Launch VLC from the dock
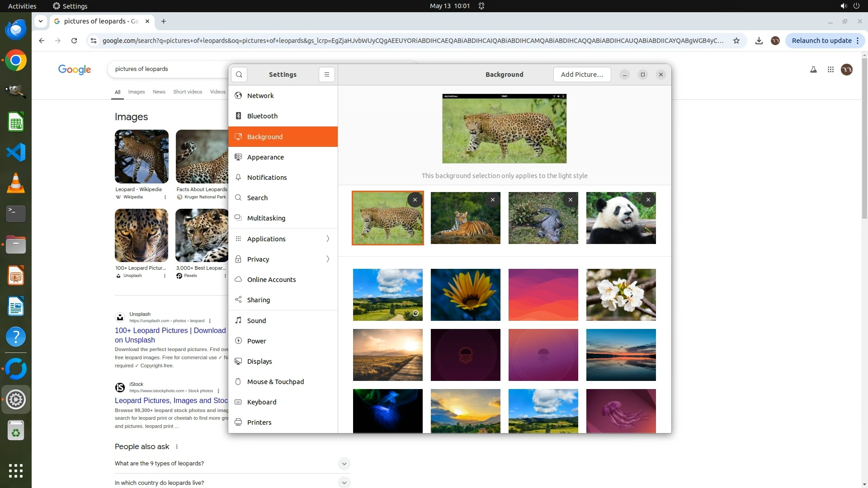The height and width of the screenshot is (488, 868). pyautogui.click(x=16, y=183)
